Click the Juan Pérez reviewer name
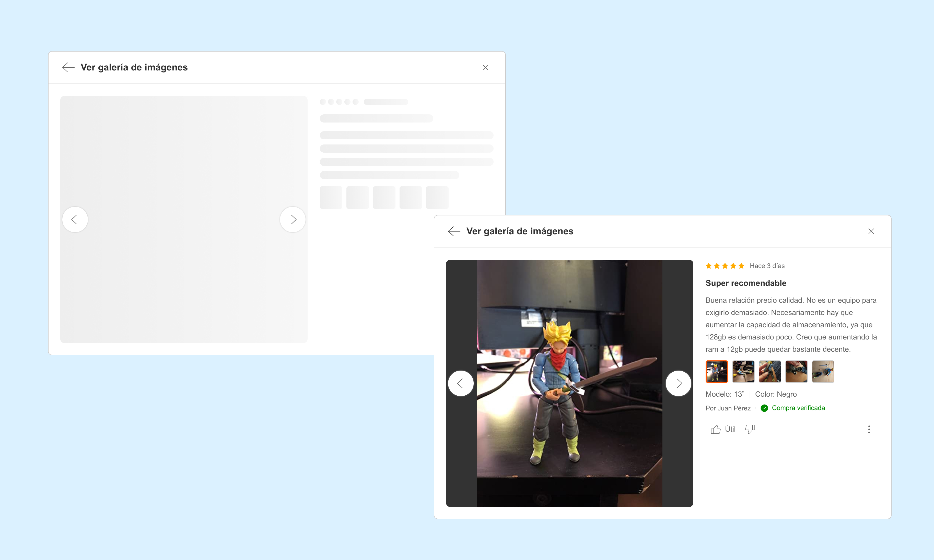Image resolution: width=934 pixels, height=560 pixels. point(728,408)
